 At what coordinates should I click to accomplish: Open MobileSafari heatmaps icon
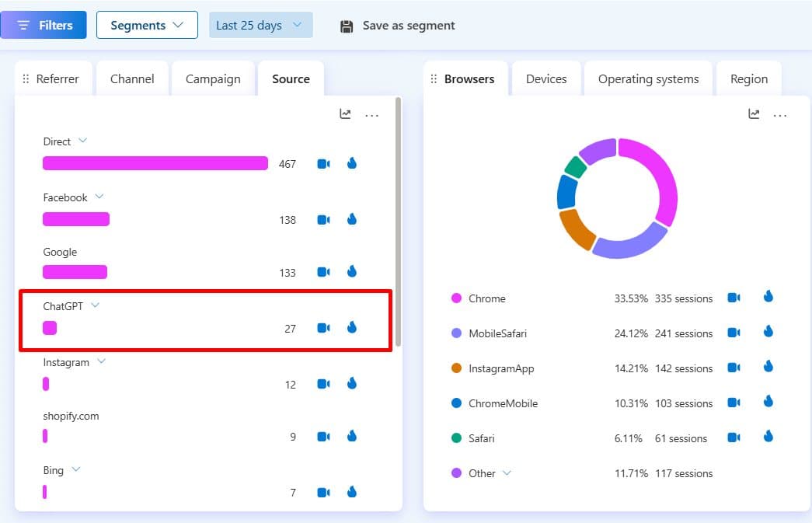[x=768, y=331]
